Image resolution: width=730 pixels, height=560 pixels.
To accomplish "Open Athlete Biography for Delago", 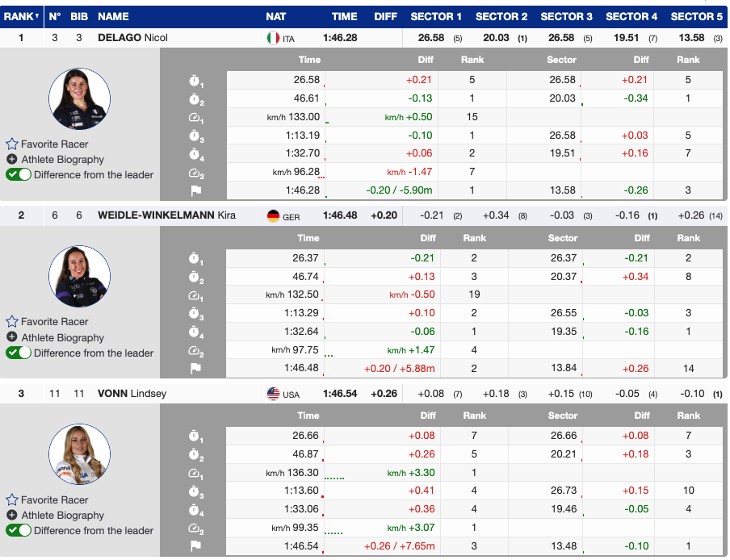I will click(x=62, y=160).
